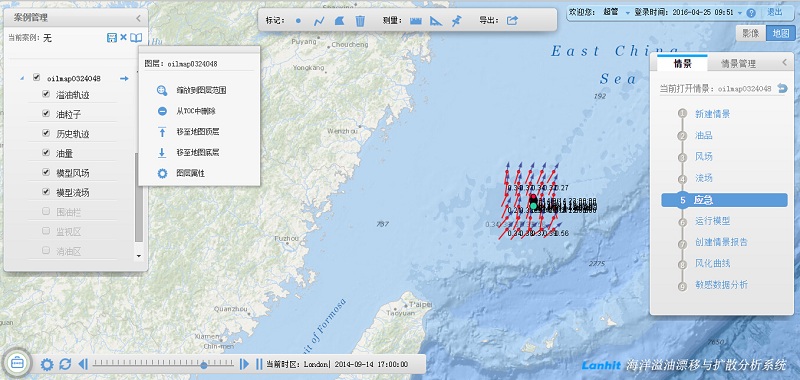Screen dimensions: 800x380
Task: Toggle the 溢油轨迹 layer checkbox
Action: tap(46, 94)
